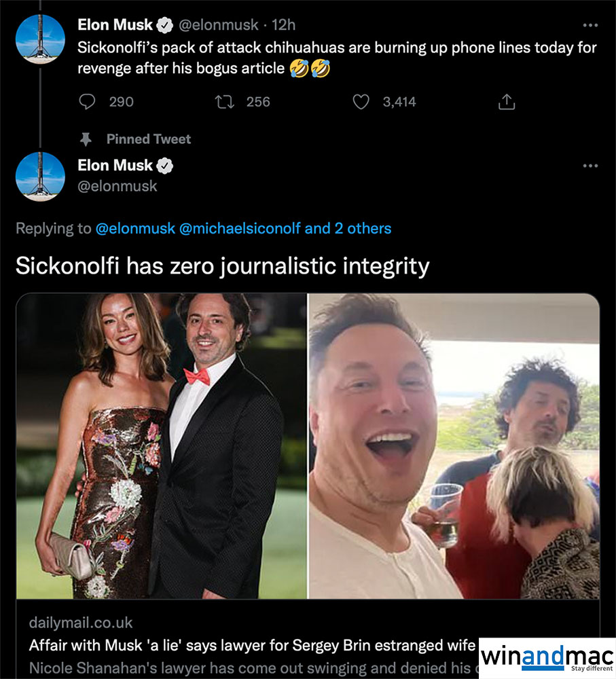Click the reply icon on first tweet

click(87, 102)
